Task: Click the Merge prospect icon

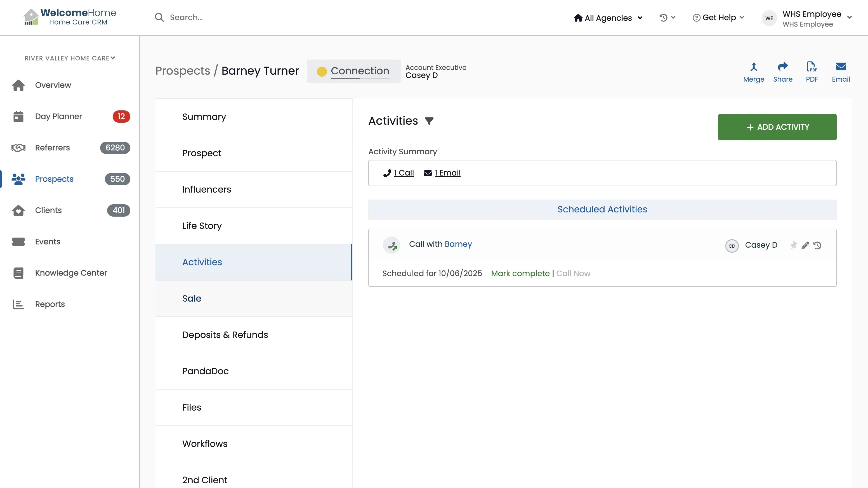Action: (x=753, y=67)
